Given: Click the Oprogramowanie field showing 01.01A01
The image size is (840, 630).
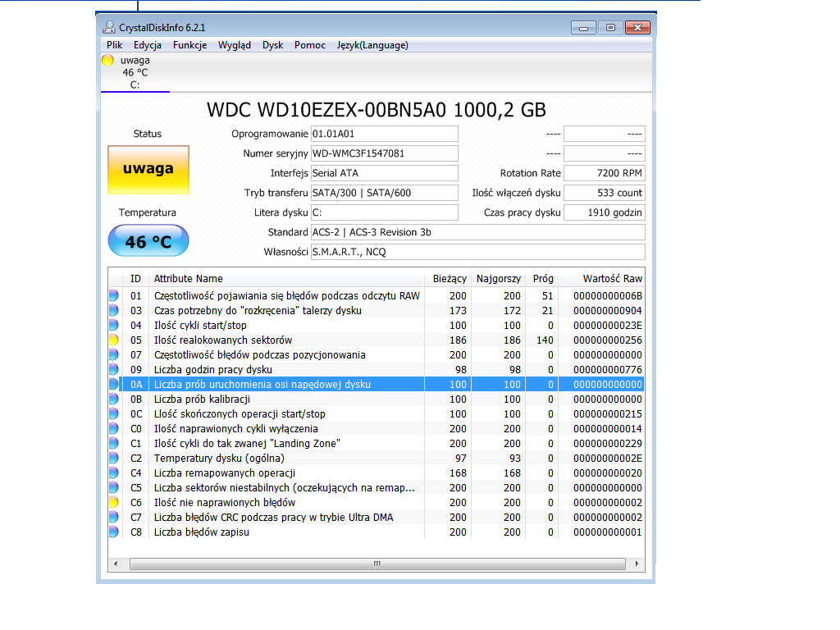Looking at the screenshot, I should (x=385, y=134).
